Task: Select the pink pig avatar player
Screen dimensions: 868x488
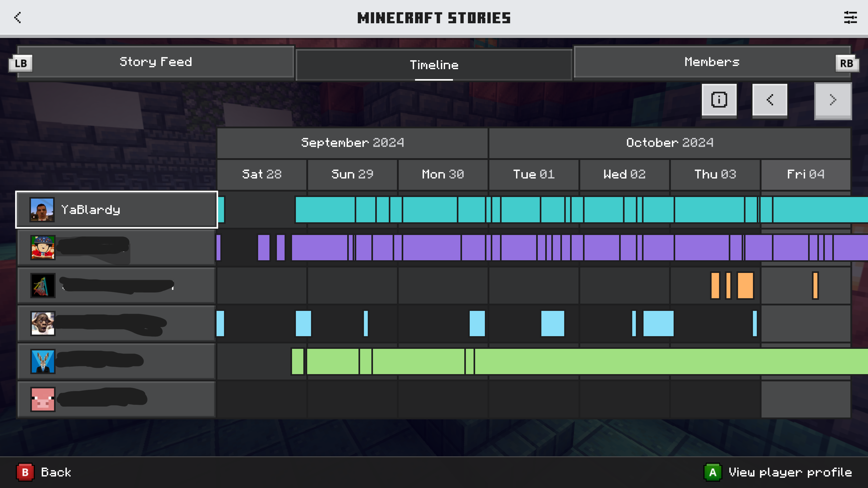Action: pyautogui.click(x=43, y=399)
